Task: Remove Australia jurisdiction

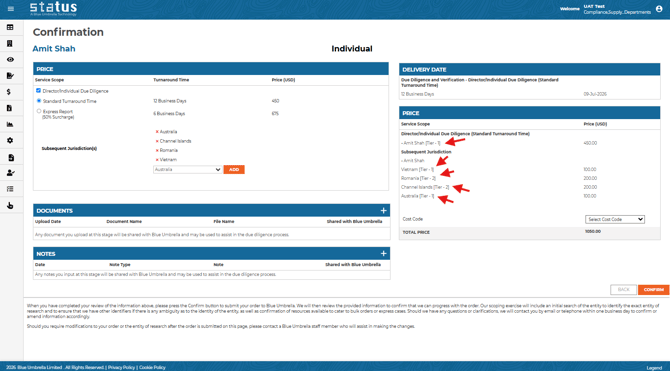Action: 157,132
